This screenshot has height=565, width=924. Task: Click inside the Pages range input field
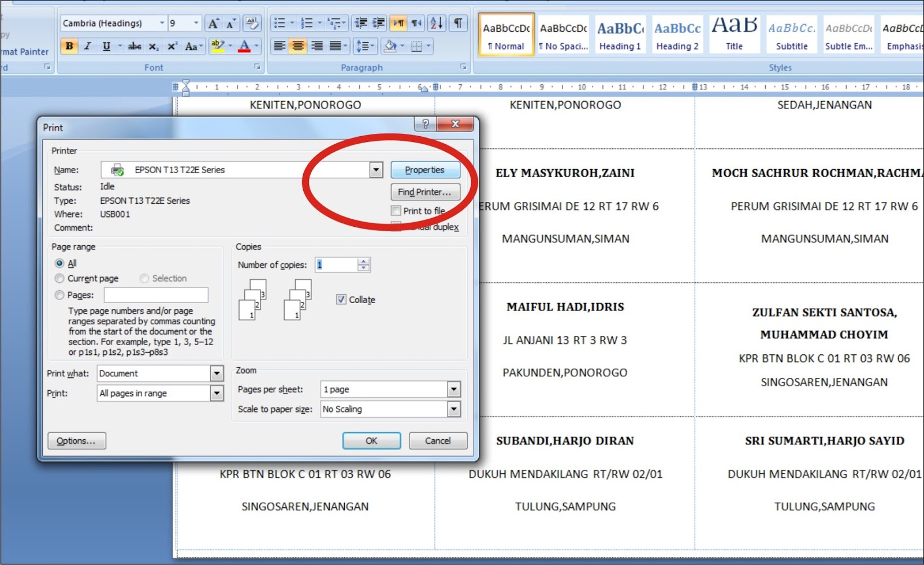(155, 295)
